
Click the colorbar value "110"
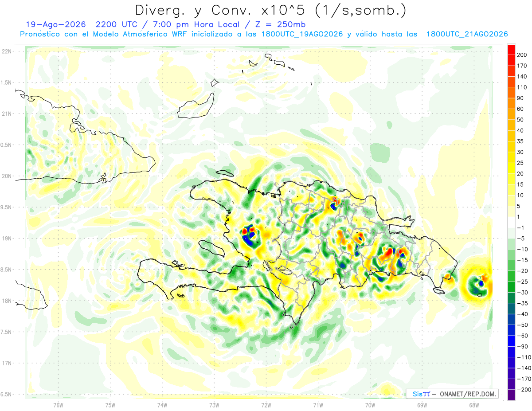point(521,87)
